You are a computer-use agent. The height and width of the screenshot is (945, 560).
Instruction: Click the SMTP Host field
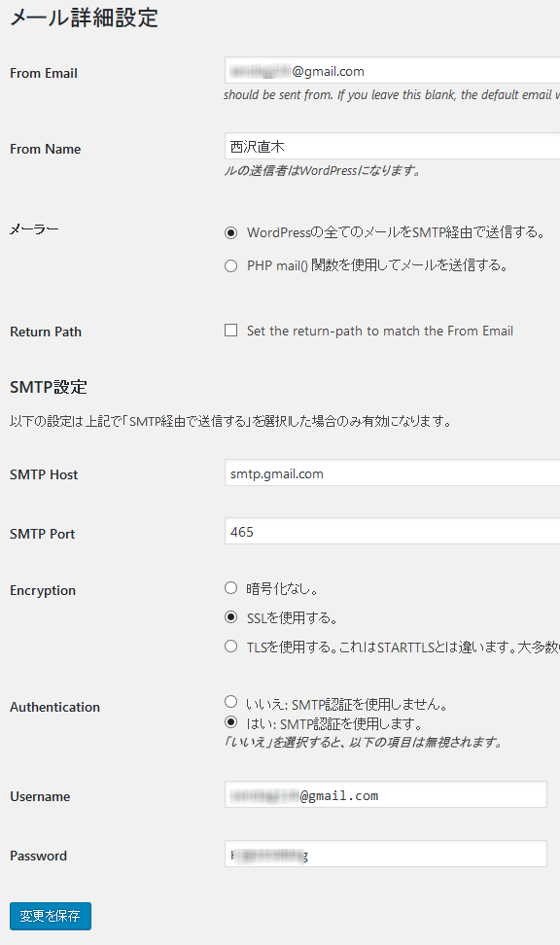point(393,473)
